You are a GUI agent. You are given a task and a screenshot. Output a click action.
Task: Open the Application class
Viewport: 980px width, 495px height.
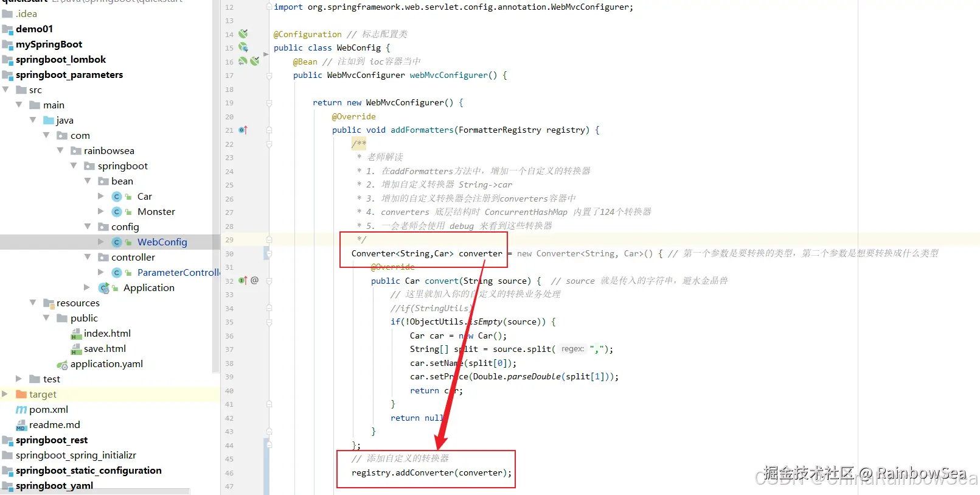point(149,287)
